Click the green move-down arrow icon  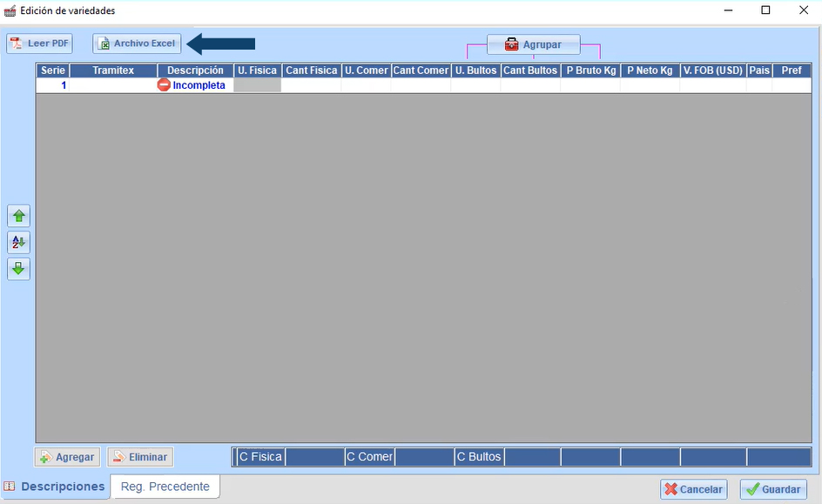coord(17,268)
